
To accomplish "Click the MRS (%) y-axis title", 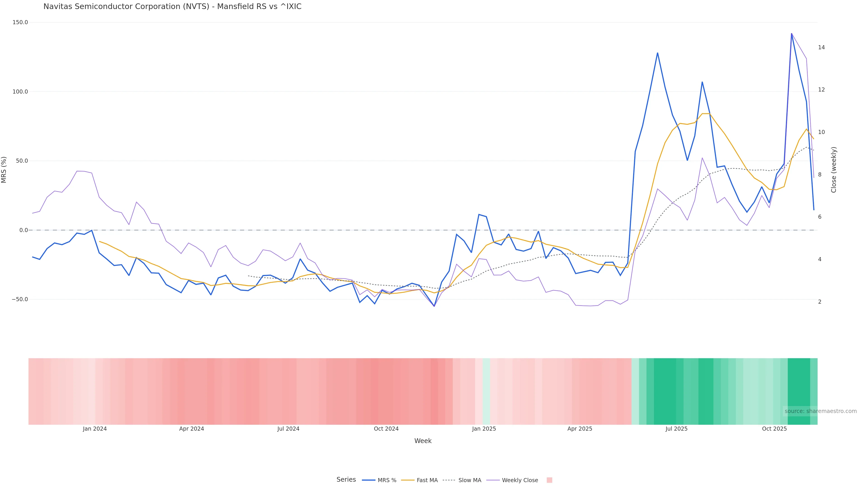I will click(x=4, y=170).
